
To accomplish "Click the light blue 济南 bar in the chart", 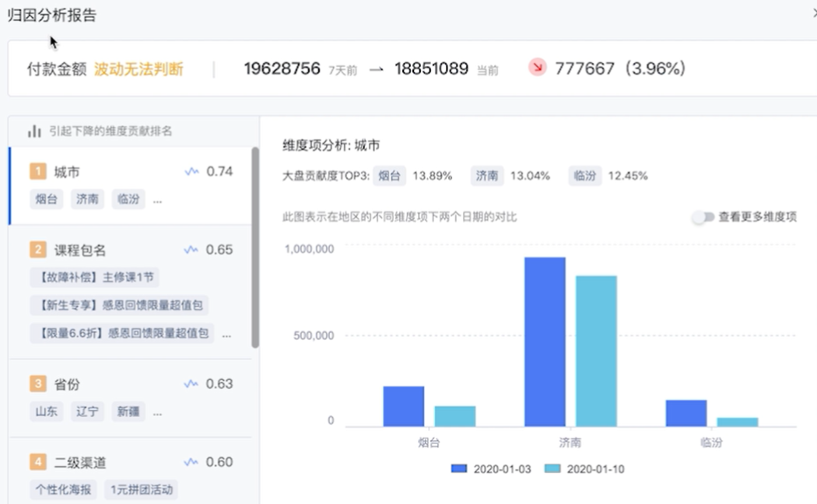I will tap(596, 352).
